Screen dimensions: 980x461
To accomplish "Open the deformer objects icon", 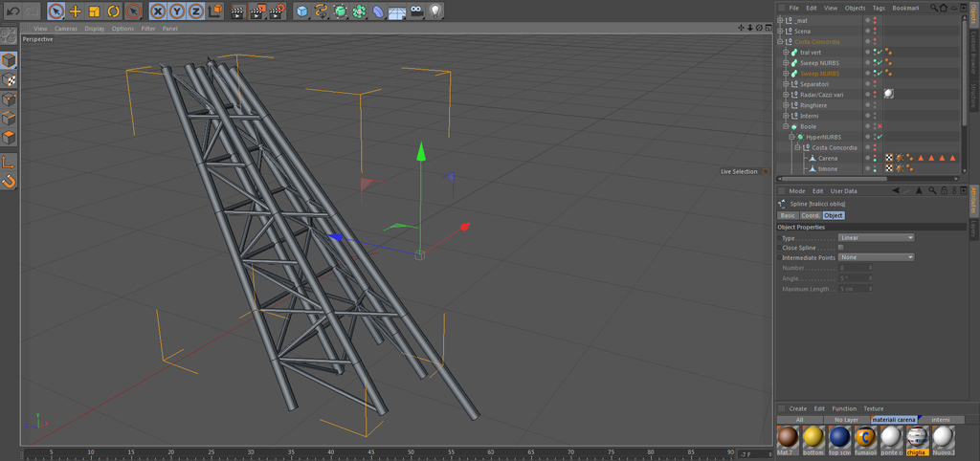I will pos(378,11).
